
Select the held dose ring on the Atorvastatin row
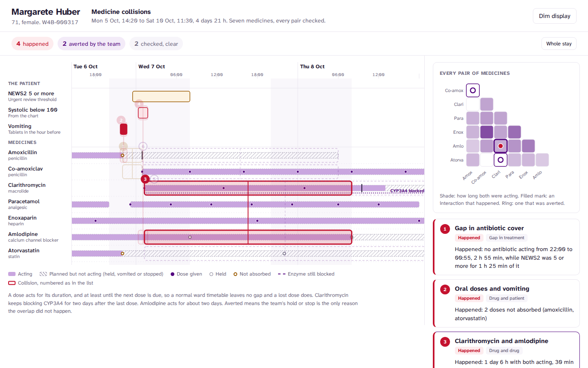pyautogui.click(x=284, y=254)
